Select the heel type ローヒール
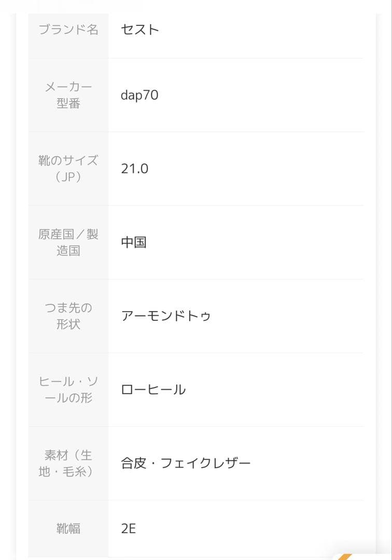Viewport: 392px width, 560px height. point(153,389)
